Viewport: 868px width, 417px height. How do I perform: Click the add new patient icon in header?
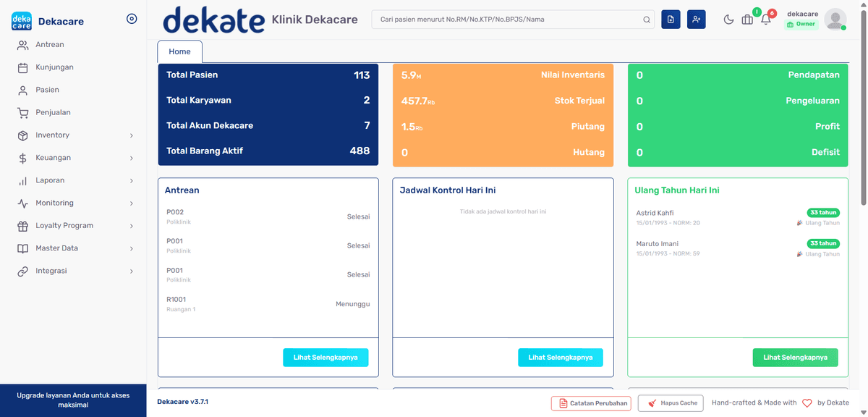[x=696, y=19]
